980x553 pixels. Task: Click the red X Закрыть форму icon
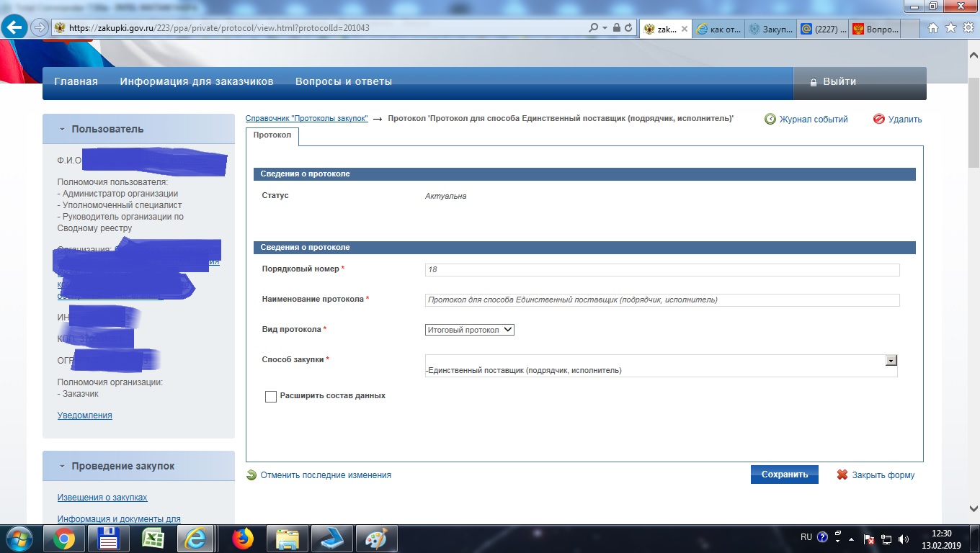point(842,475)
